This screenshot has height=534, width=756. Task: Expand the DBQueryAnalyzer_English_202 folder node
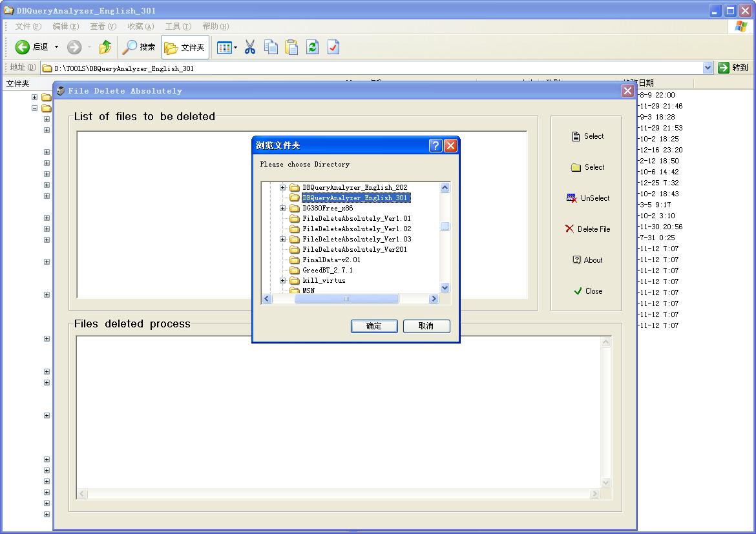283,187
